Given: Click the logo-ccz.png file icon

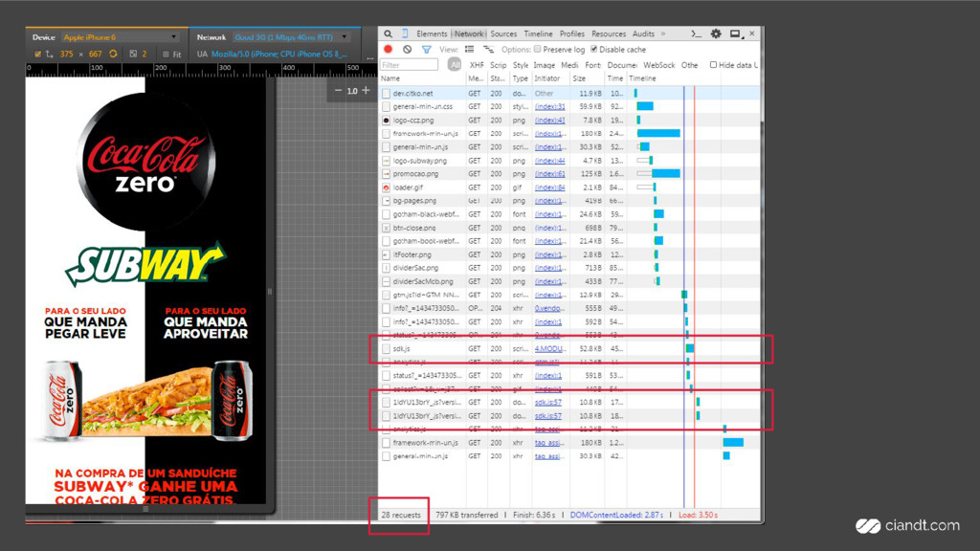Looking at the screenshot, I should pyautogui.click(x=387, y=120).
